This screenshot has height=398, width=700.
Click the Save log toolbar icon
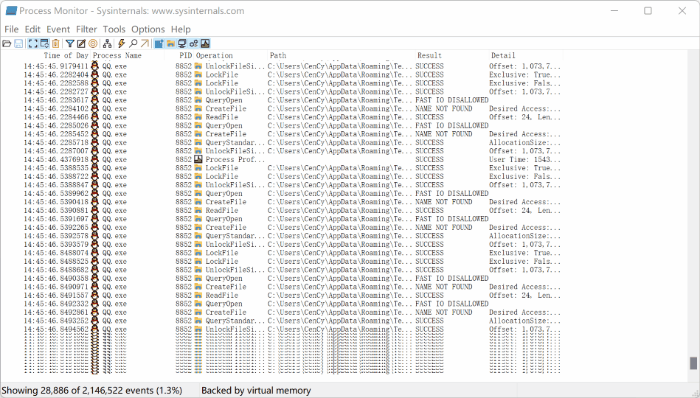(19, 43)
